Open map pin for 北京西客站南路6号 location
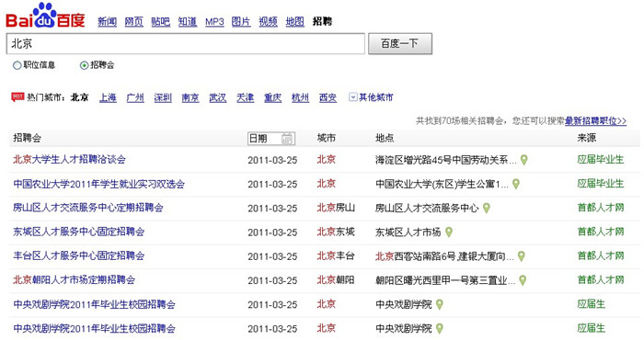The image size is (644, 340). [x=522, y=256]
